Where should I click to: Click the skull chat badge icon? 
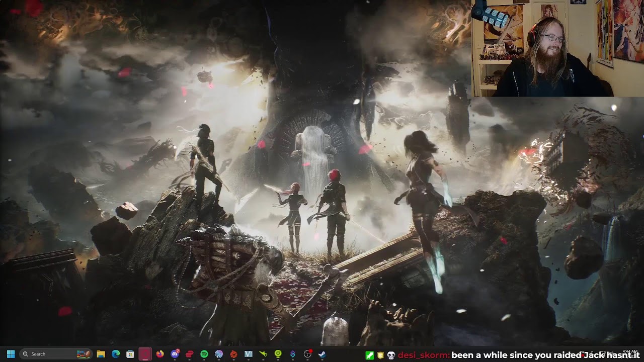[391, 355]
